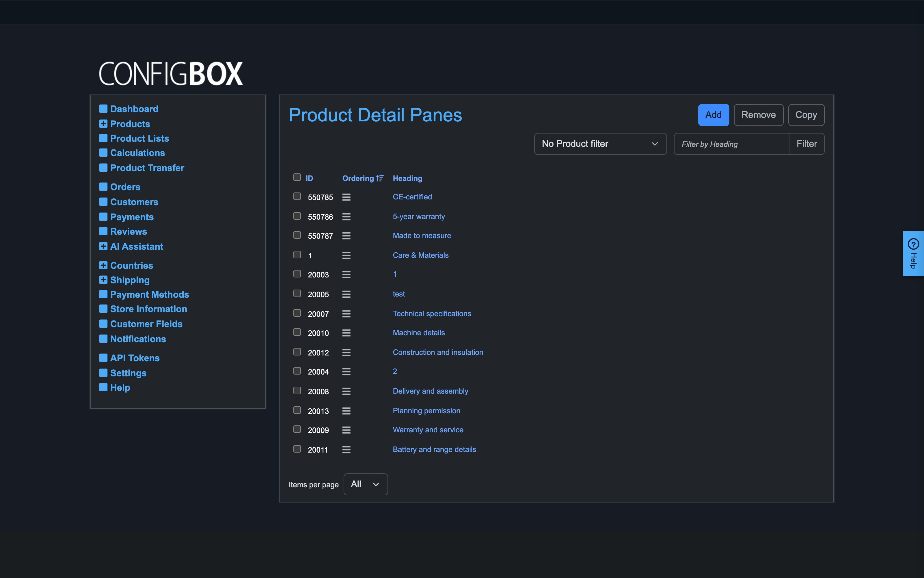
Task: Click the sort icon next to Ordering
Action: (x=379, y=178)
